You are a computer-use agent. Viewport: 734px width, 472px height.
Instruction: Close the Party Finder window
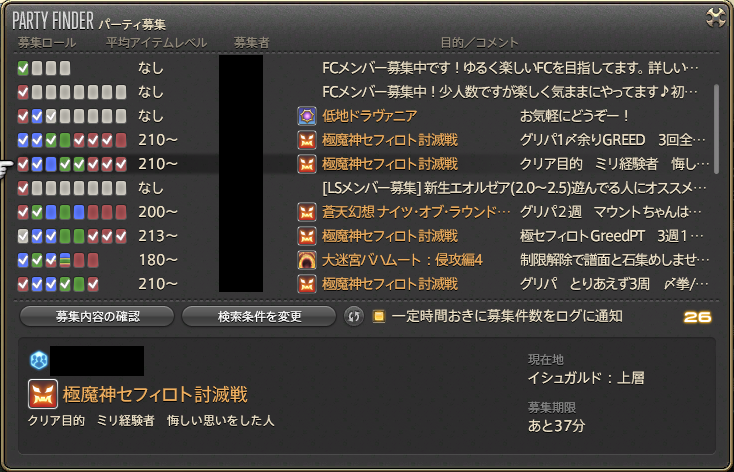[715, 18]
